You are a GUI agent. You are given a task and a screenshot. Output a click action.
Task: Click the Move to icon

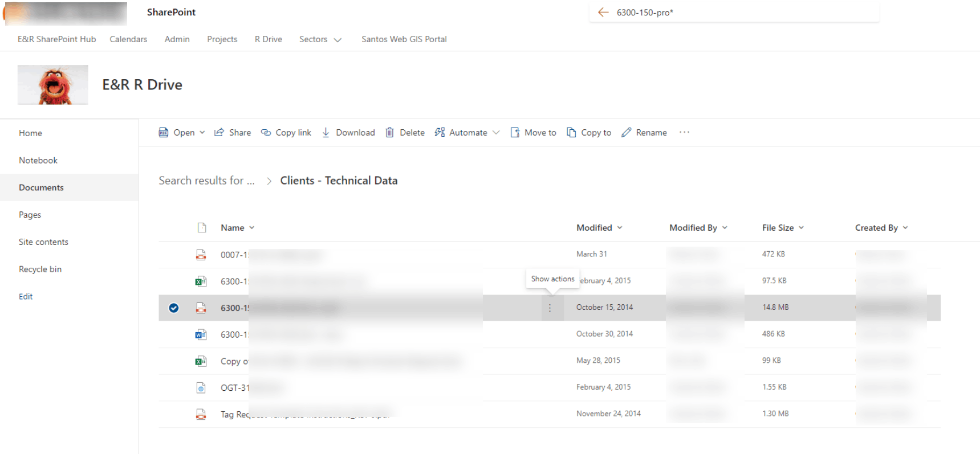[x=515, y=133]
